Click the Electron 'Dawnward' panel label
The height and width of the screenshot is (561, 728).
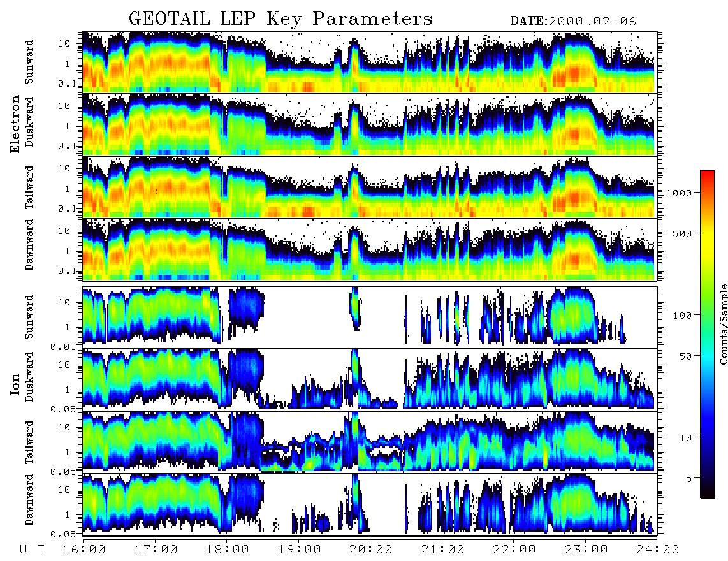[x=29, y=245]
